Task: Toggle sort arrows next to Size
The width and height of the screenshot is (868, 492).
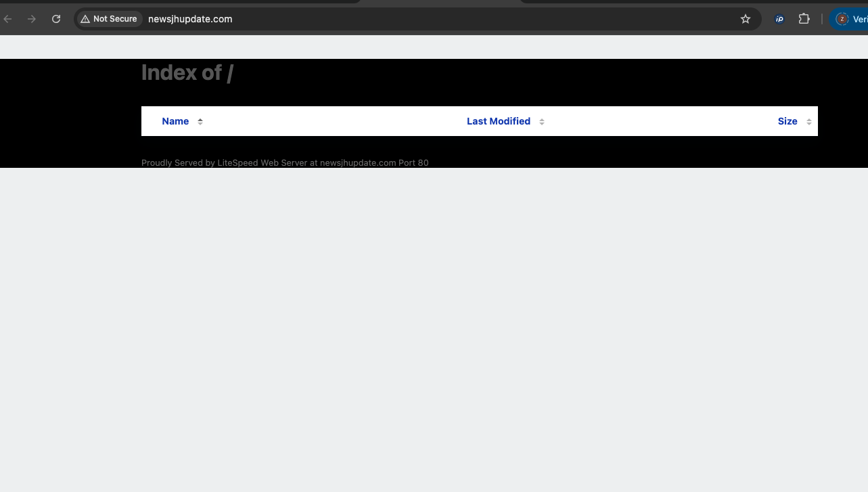Action: [809, 122]
